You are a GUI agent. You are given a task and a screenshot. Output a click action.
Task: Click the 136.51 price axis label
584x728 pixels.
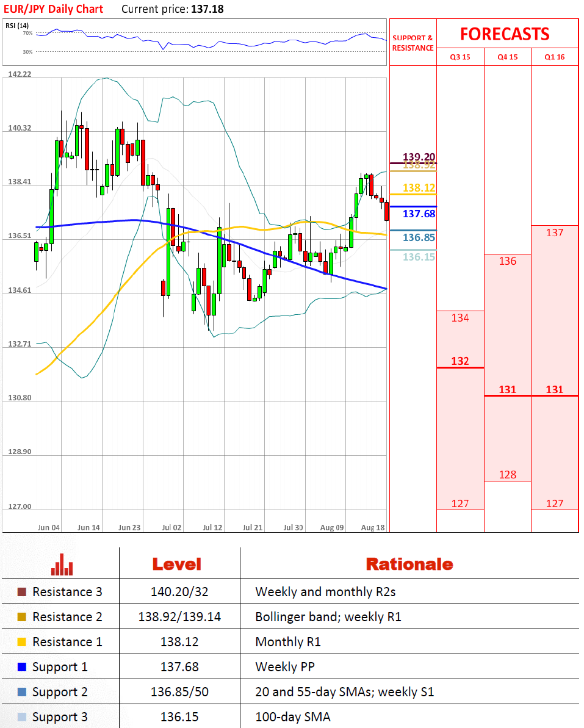[x=20, y=236]
